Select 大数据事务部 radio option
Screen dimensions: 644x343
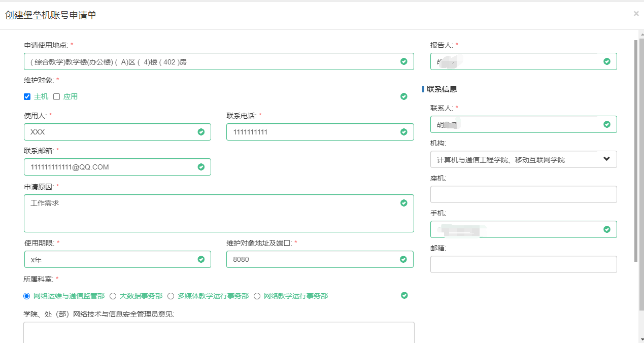pyautogui.click(x=113, y=296)
